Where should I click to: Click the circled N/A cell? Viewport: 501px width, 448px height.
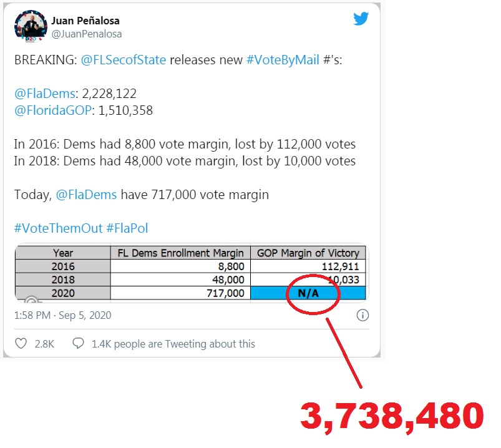coord(308,293)
